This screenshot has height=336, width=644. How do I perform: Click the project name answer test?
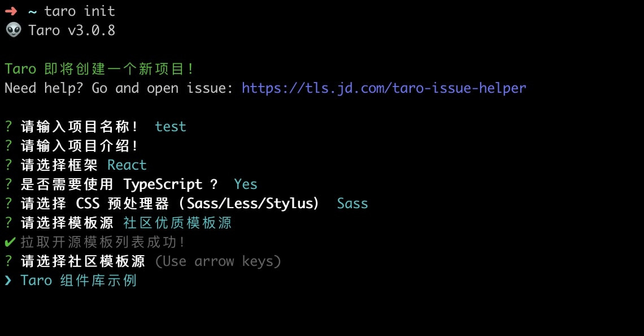point(171,127)
